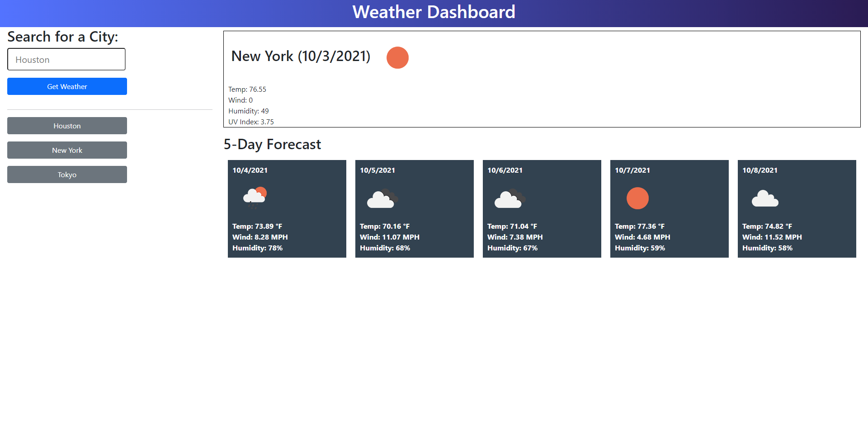Click the 10/8/2021 date label
868x438 pixels.
click(x=760, y=170)
